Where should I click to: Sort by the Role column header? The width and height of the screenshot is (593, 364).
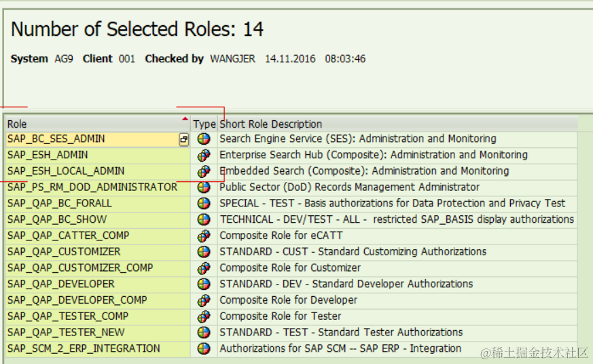(97, 124)
